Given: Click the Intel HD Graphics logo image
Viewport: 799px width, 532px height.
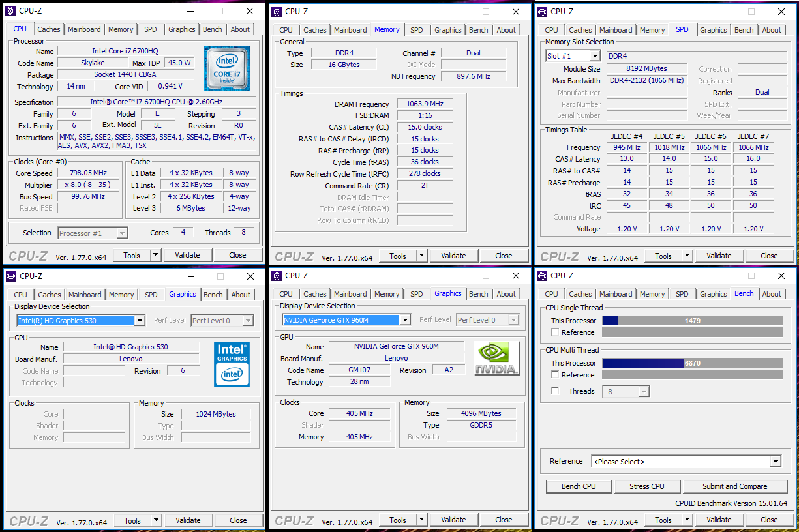Looking at the screenshot, I should (x=232, y=364).
